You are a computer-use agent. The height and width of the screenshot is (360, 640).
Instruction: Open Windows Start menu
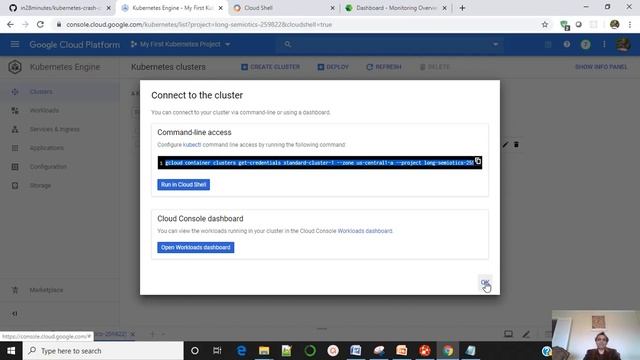coord(11,351)
